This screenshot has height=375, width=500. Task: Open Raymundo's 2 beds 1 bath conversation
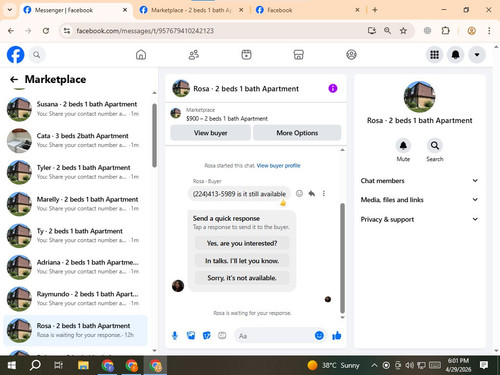coord(75,299)
